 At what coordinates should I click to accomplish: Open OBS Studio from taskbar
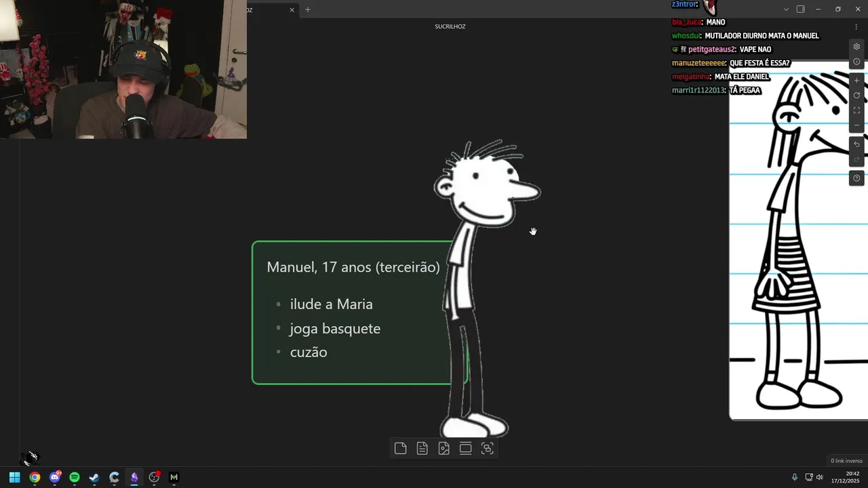point(154,477)
